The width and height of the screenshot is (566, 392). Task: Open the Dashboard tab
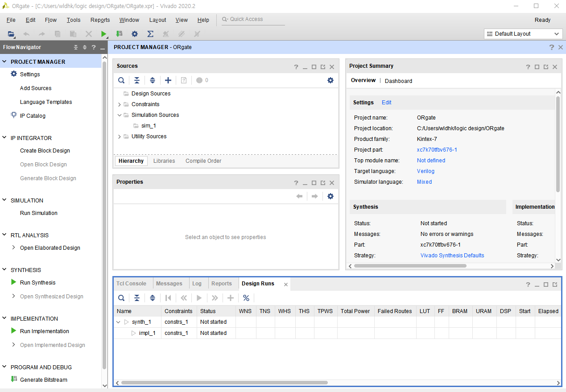point(398,81)
